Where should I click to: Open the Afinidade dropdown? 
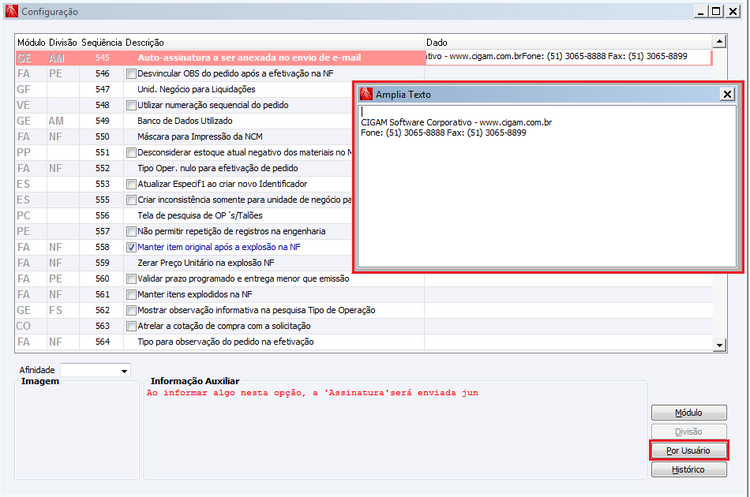124,371
